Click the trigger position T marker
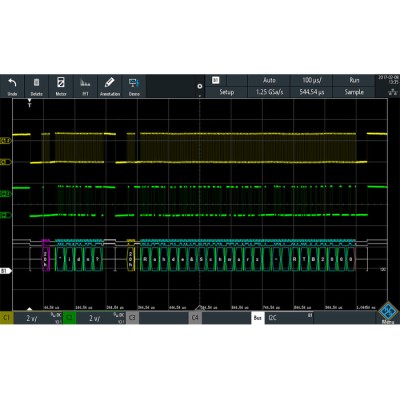 coord(29,103)
